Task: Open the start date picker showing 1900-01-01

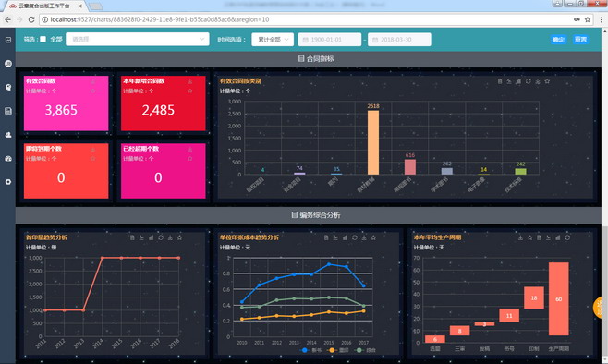Action: point(330,40)
